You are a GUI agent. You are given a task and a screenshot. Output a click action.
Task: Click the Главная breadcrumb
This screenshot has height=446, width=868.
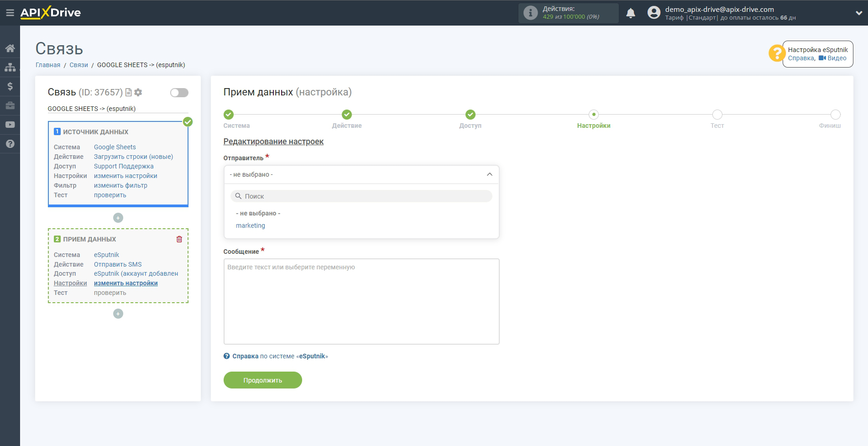pyautogui.click(x=48, y=65)
